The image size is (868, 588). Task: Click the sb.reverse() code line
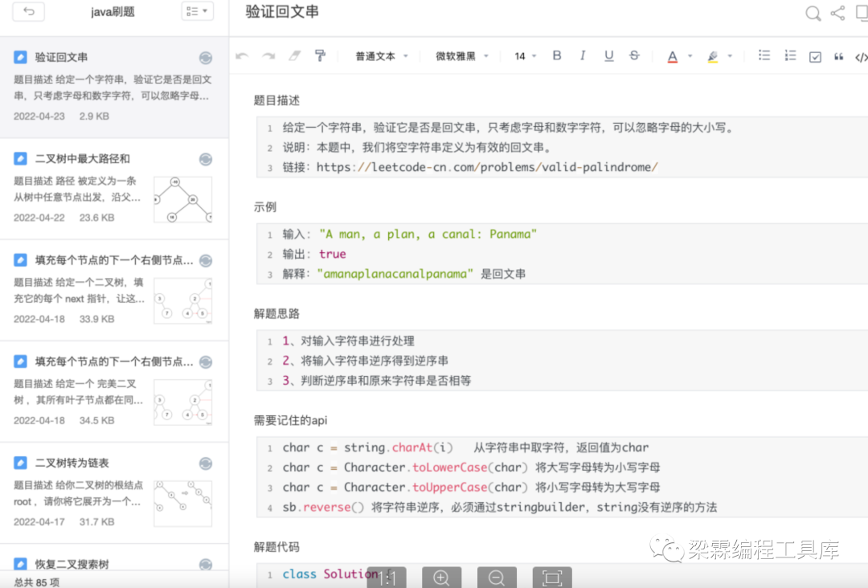pos(499,507)
